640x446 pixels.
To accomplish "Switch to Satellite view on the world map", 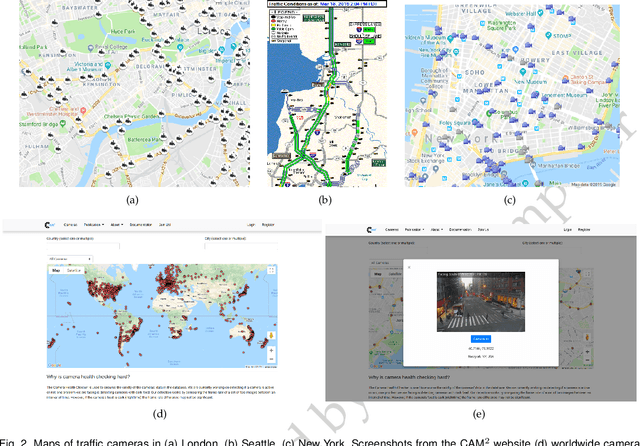I will click(x=74, y=271).
